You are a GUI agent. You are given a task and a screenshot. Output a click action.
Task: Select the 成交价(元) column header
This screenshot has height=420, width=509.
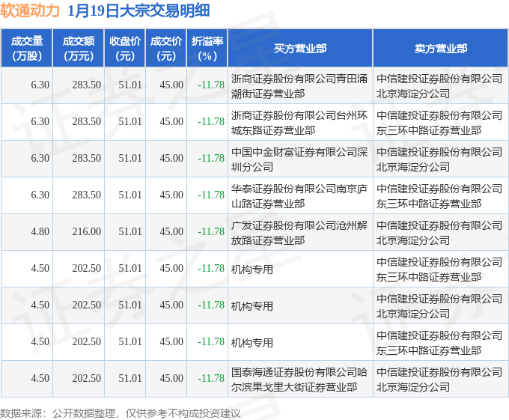click(166, 49)
